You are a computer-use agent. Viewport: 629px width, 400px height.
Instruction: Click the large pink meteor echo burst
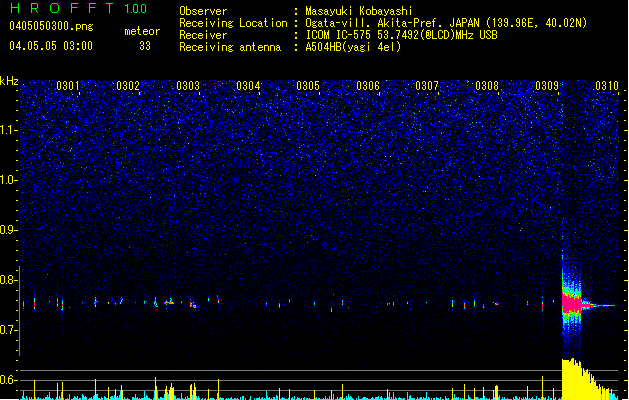click(572, 305)
